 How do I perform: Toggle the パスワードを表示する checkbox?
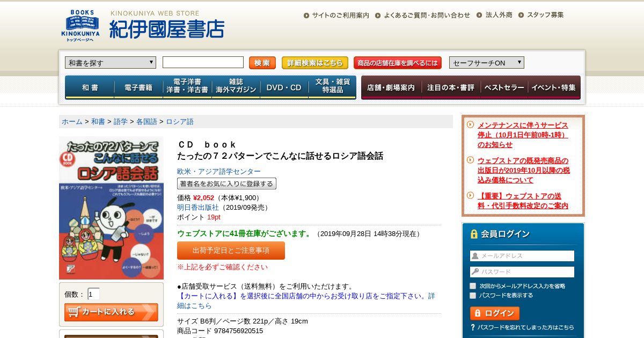[x=473, y=295]
